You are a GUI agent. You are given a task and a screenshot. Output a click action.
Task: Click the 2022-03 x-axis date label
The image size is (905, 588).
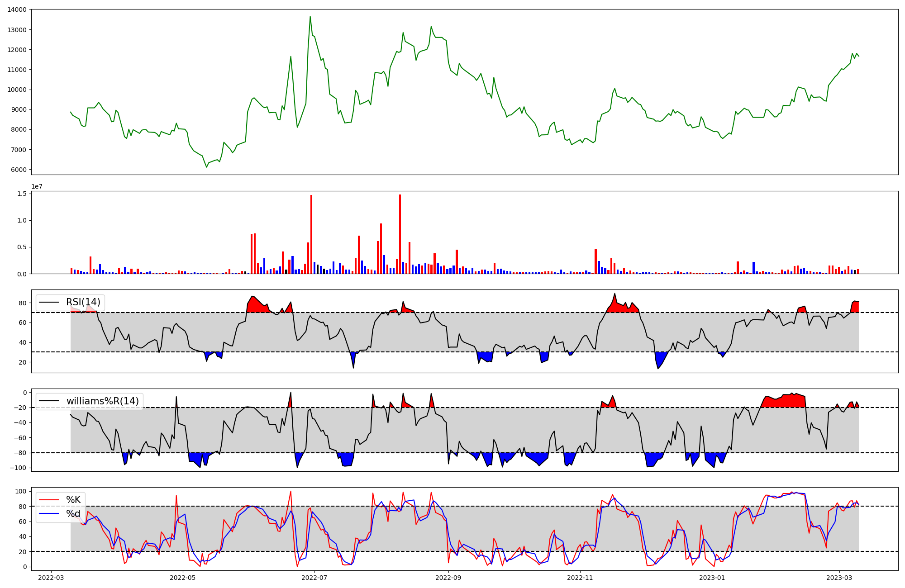pos(51,578)
